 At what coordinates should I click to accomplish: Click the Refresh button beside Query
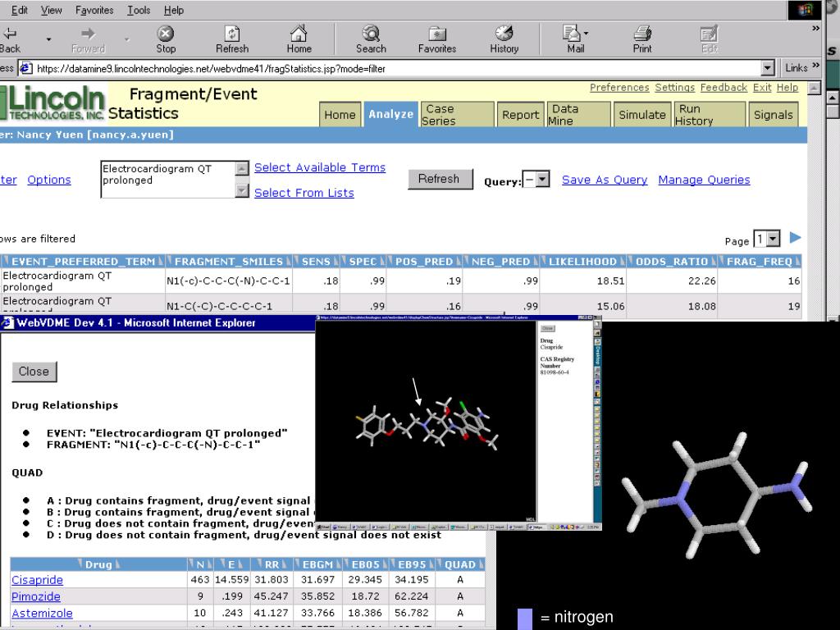tap(439, 179)
